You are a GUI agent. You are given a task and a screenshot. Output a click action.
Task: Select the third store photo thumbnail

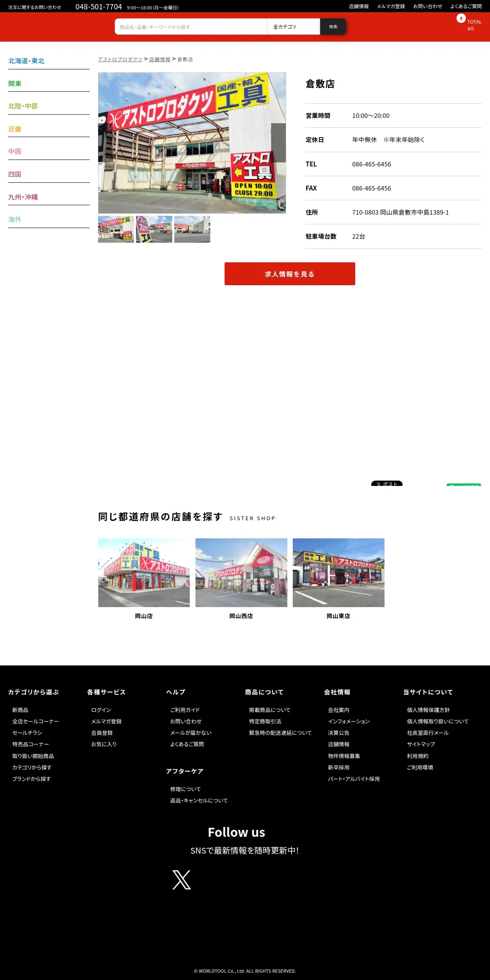click(x=192, y=229)
